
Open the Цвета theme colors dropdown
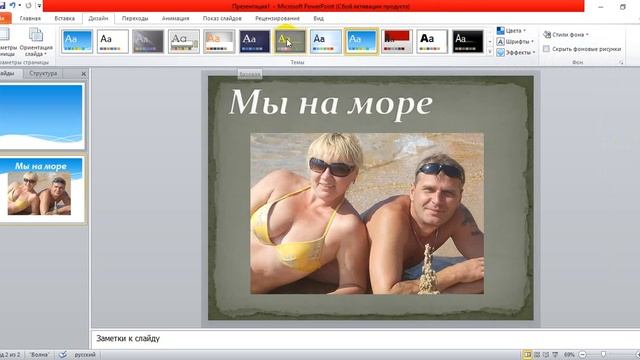511,31
